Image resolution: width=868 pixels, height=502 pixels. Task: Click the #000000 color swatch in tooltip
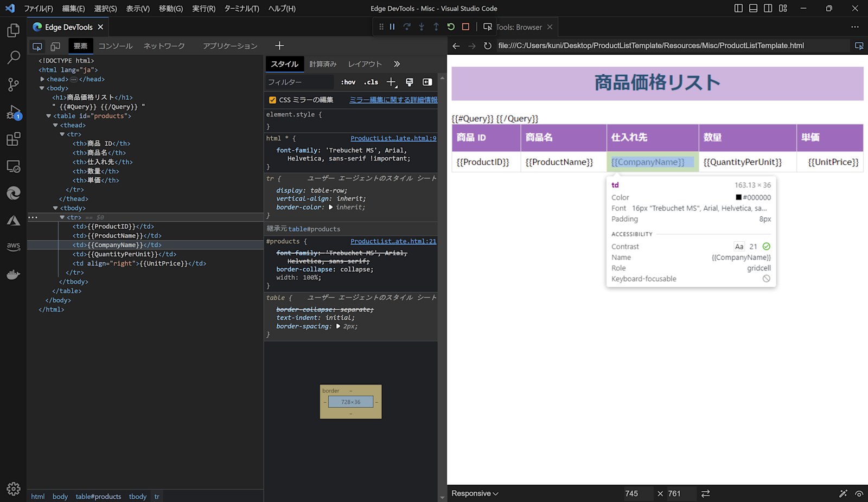(x=738, y=197)
